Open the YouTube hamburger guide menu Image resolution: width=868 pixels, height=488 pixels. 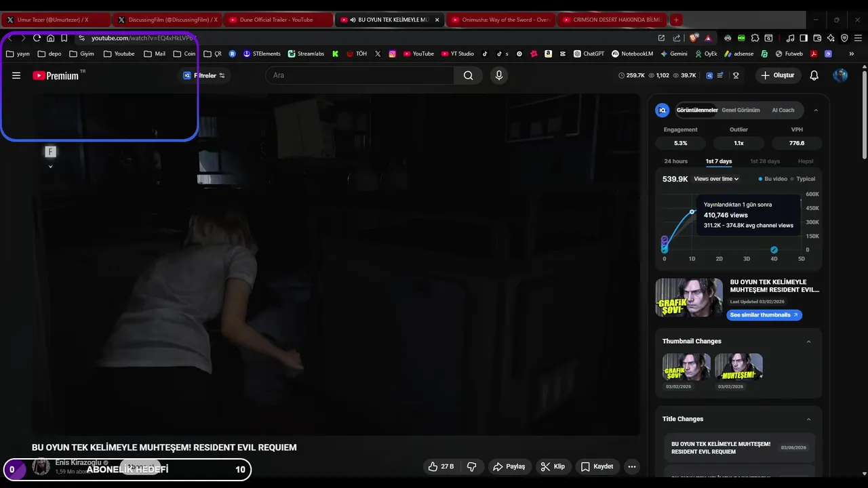pyautogui.click(x=16, y=75)
